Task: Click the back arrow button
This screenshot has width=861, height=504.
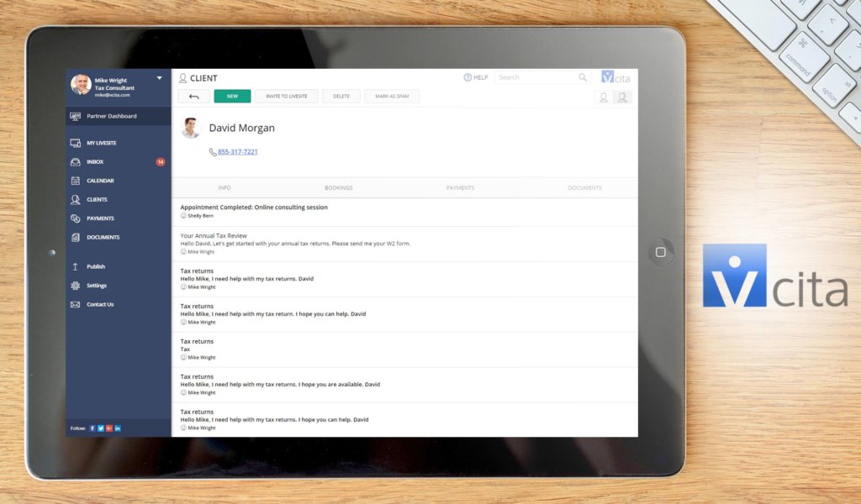Action: (x=194, y=97)
